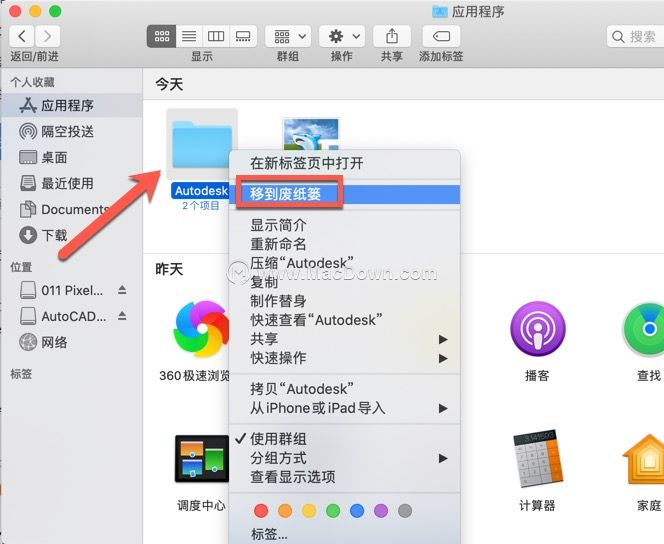The width and height of the screenshot is (664, 544).
Task: Switch to icon grid view
Action: 161,36
